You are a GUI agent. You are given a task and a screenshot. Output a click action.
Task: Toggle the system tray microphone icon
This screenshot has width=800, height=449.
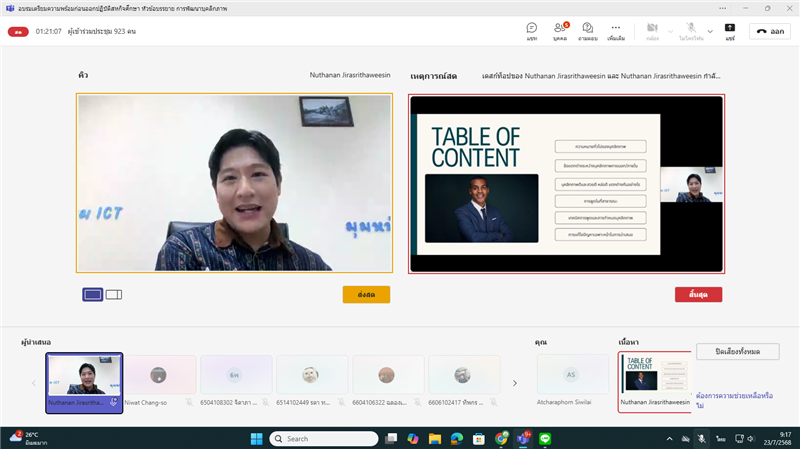(702, 438)
